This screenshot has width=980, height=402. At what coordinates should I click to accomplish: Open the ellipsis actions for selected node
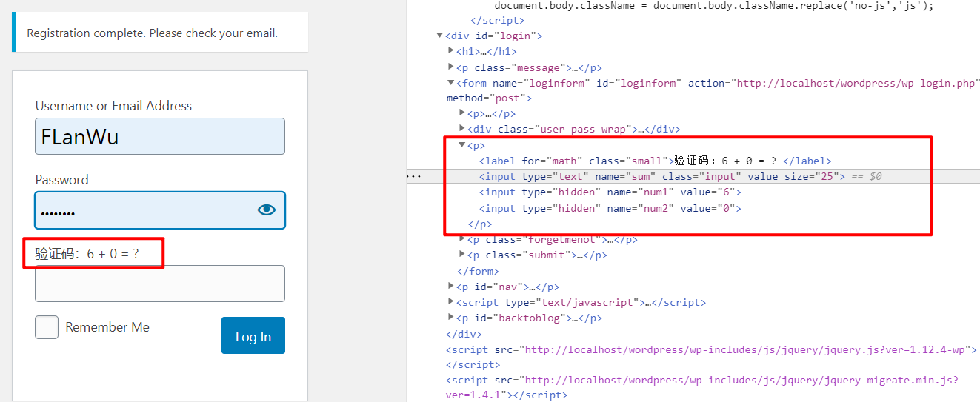[x=413, y=176]
